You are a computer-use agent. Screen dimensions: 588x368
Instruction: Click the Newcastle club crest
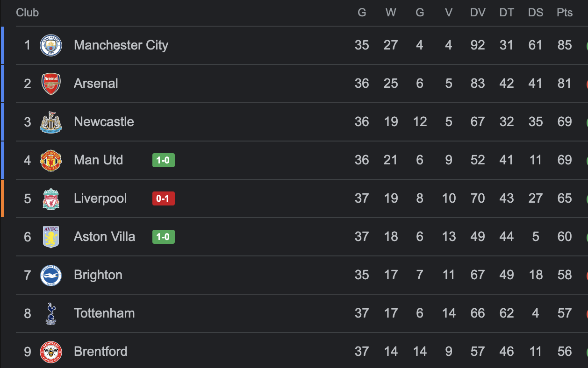coord(51,122)
